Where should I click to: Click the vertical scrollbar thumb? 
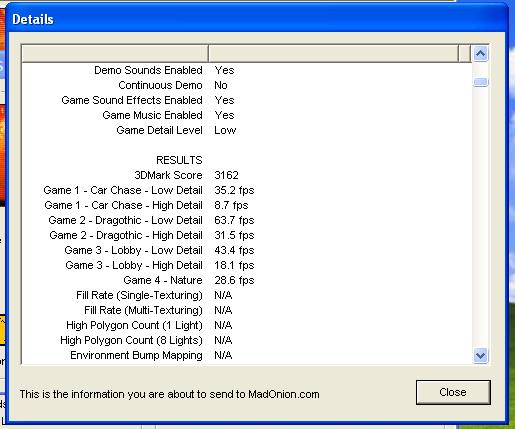pos(480,82)
